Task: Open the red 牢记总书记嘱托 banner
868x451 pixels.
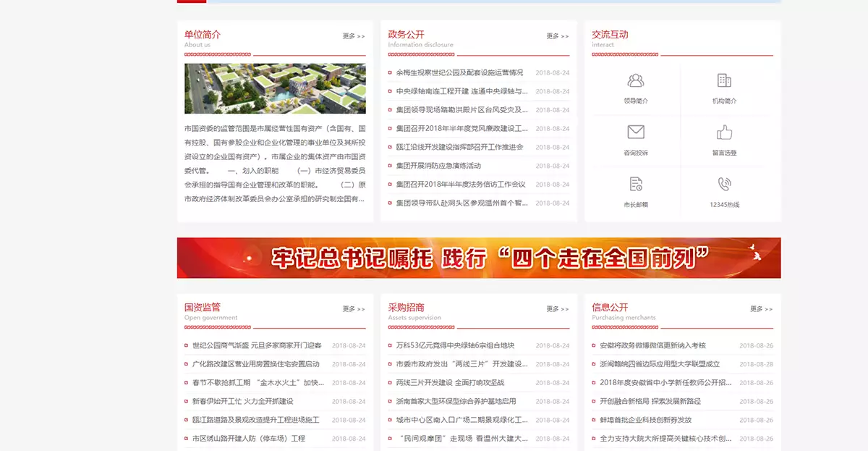Action: click(x=478, y=258)
